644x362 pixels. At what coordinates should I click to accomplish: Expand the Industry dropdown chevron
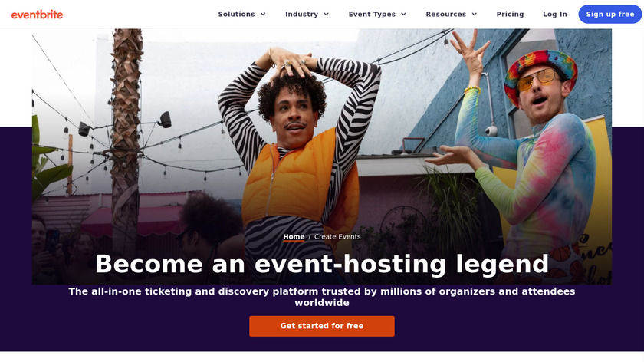point(327,15)
